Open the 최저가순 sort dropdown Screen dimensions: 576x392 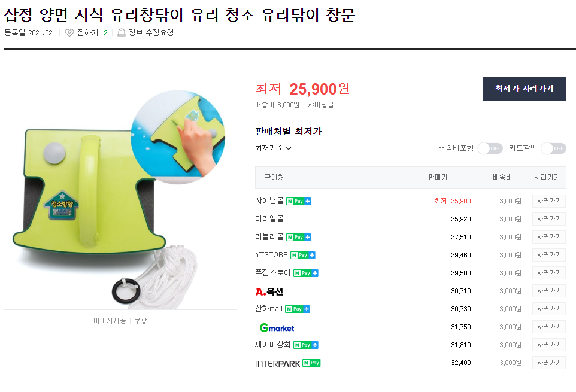coord(273,148)
